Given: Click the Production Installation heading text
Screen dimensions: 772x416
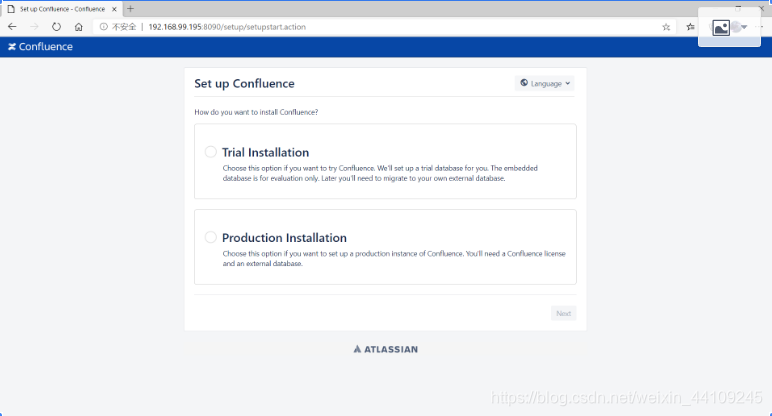Looking at the screenshot, I should pyautogui.click(x=284, y=238).
